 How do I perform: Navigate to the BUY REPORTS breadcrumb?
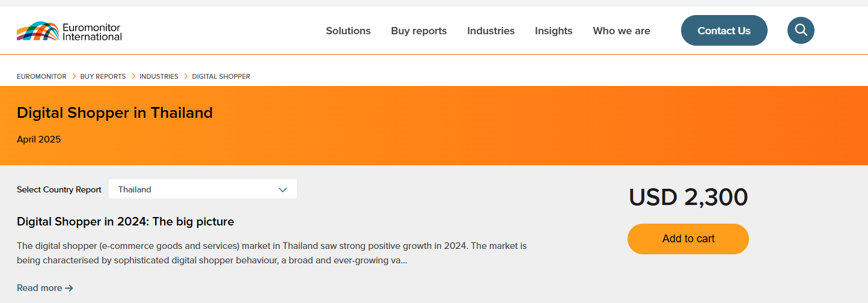tap(103, 76)
